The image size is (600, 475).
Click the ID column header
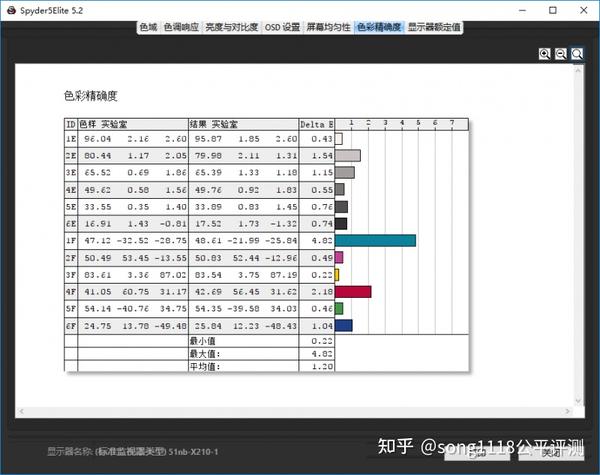[71, 124]
